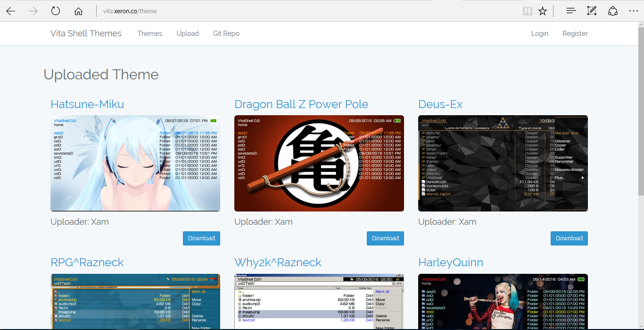Enable Reading view book icon

coord(527,11)
